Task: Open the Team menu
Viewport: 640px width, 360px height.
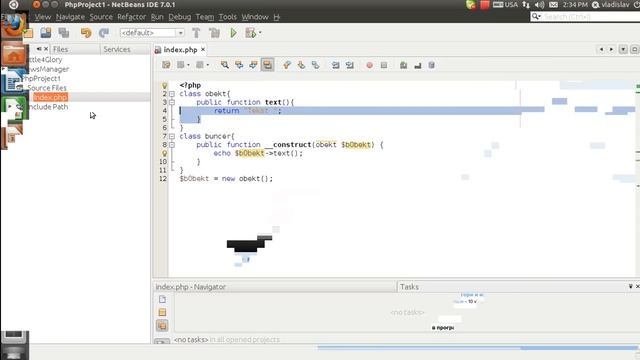Action: click(204, 17)
